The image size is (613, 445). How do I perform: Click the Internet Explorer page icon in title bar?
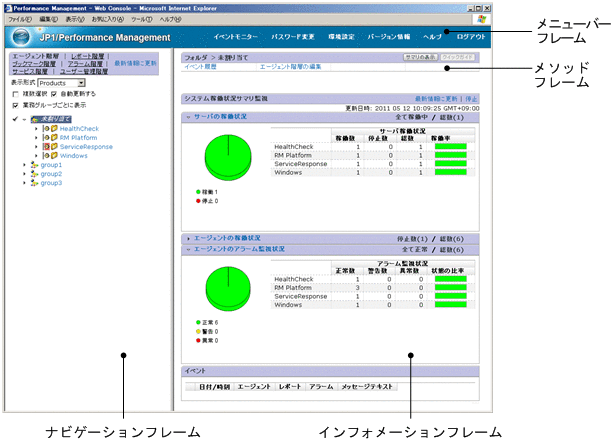(x=8, y=8)
